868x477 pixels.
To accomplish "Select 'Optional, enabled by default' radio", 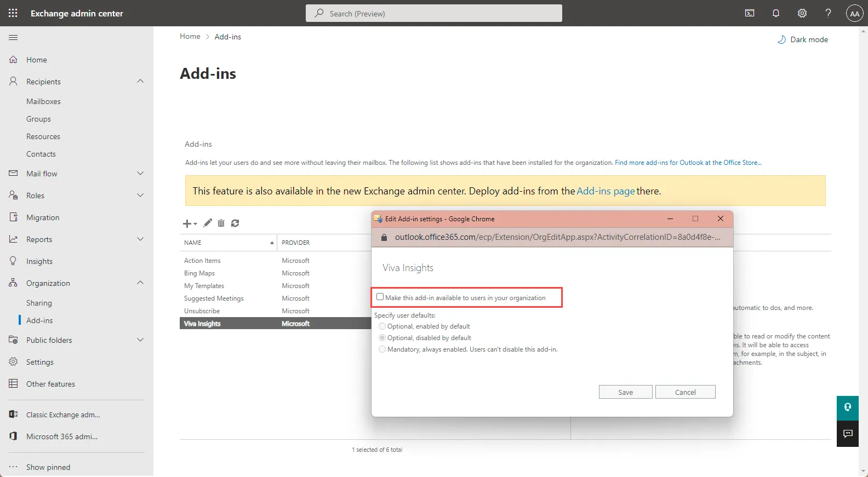I will pyautogui.click(x=382, y=326).
